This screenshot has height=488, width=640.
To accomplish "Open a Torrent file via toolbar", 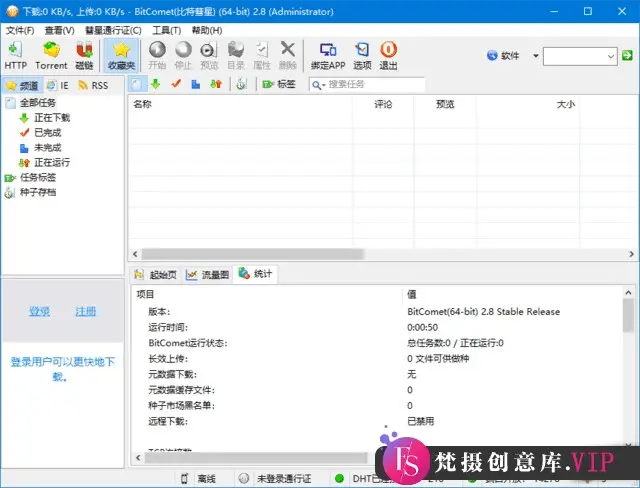I will pos(51,55).
